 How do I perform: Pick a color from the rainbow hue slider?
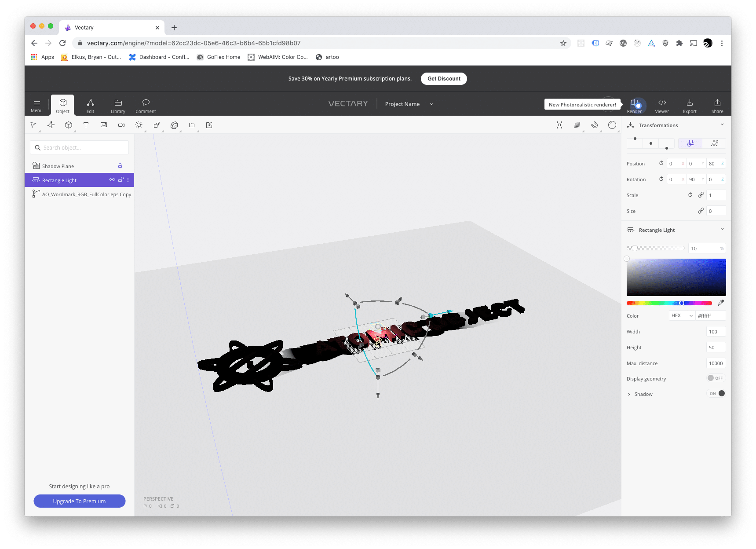[669, 303]
